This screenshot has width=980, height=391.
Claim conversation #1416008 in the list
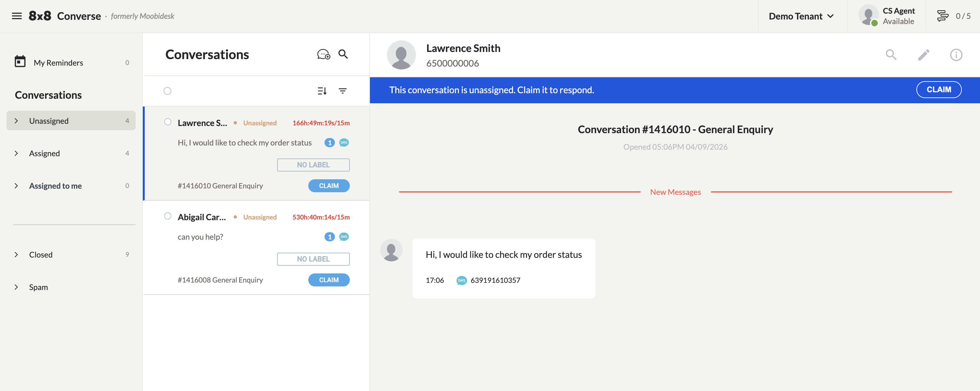pyautogui.click(x=329, y=280)
